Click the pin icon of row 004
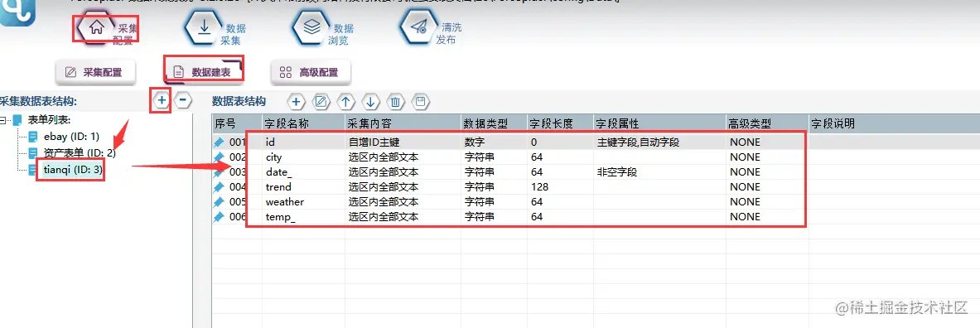980x328 pixels. 219,187
